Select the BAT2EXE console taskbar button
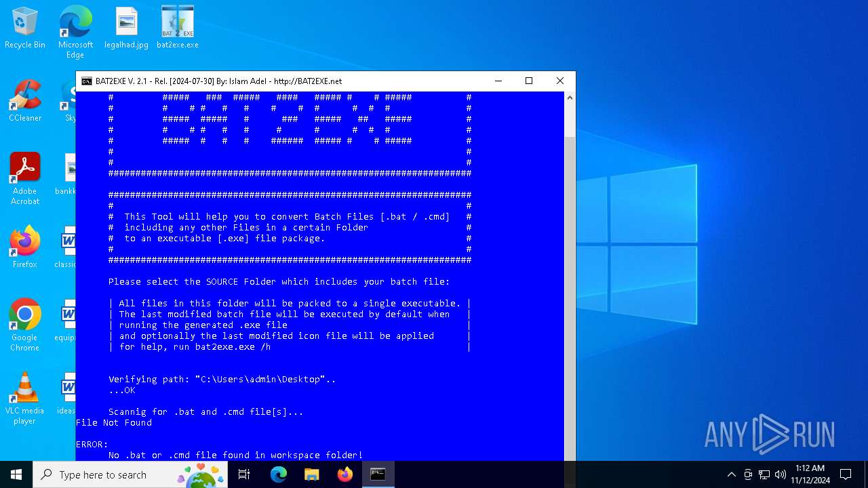Viewport: 868px width, 488px height. click(x=378, y=474)
